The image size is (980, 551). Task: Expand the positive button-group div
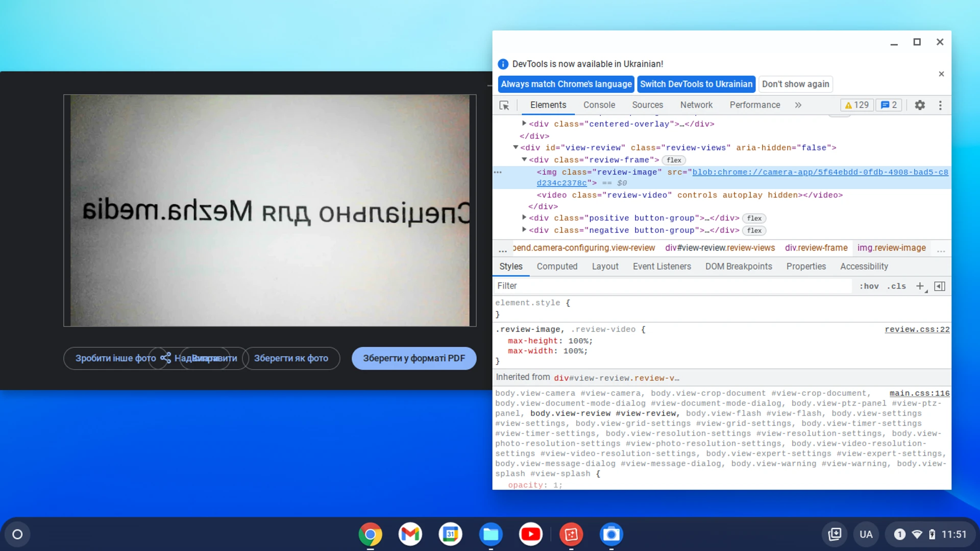(x=524, y=217)
